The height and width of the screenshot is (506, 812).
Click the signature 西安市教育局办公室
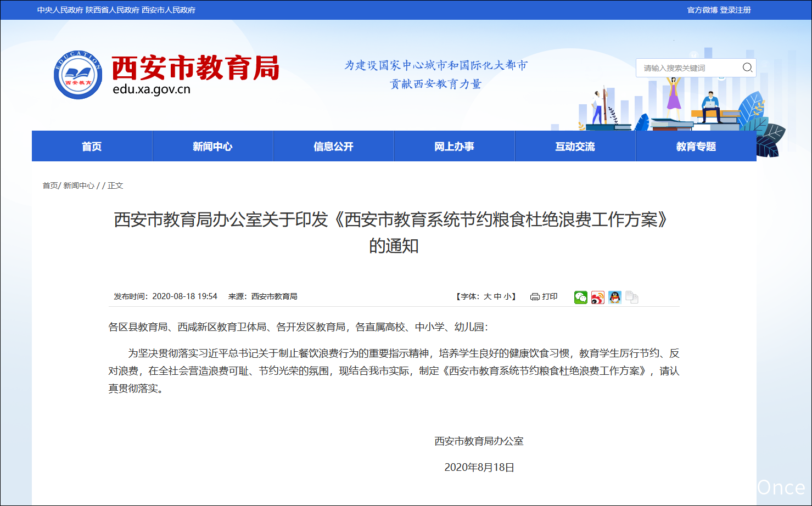[x=479, y=441]
